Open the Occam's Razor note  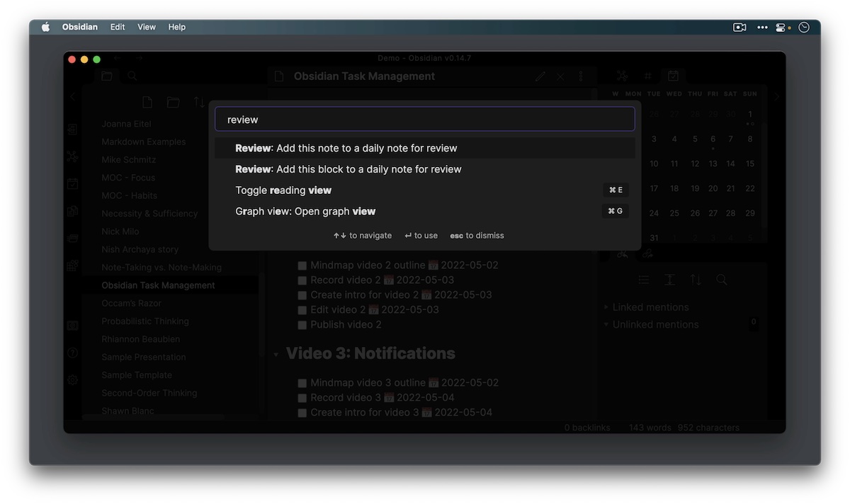(x=132, y=303)
